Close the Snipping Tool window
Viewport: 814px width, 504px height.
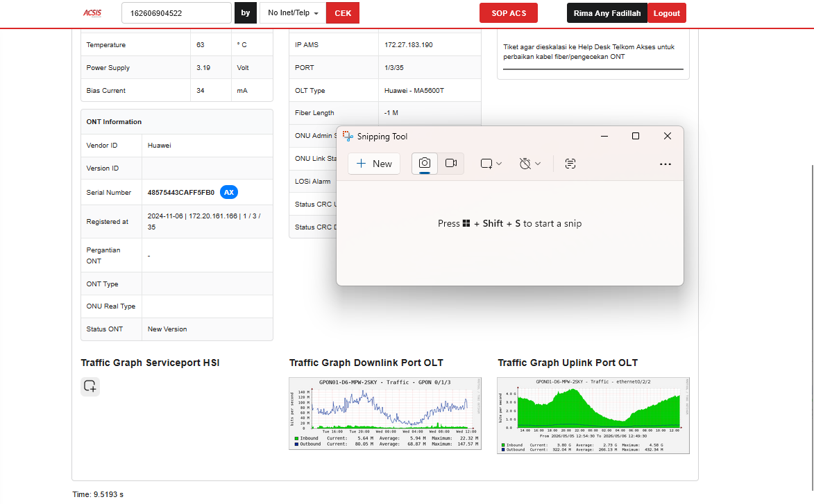click(x=668, y=136)
